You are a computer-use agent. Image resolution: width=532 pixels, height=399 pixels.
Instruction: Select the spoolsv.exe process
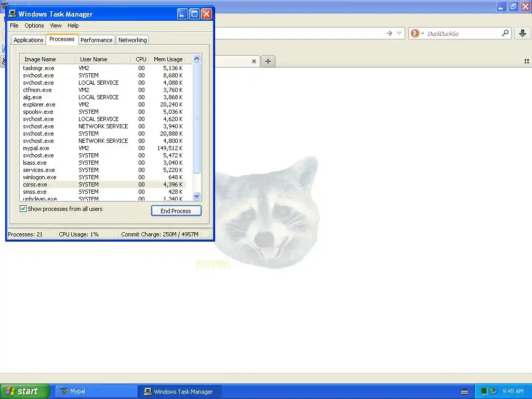[103, 112]
